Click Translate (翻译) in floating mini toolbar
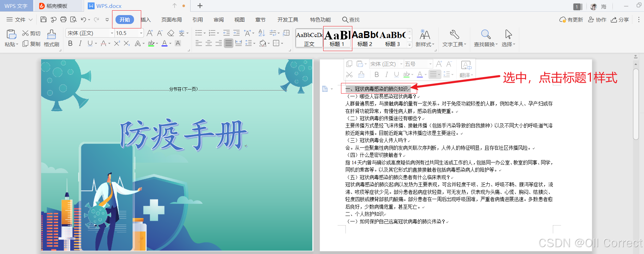 point(466,70)
